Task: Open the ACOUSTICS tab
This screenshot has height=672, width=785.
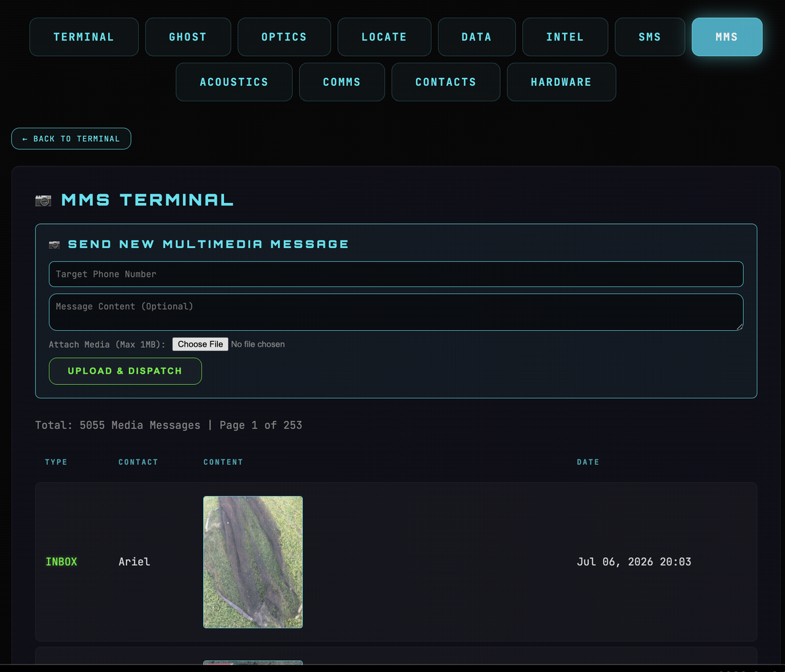Action: pyautogui.click(x=234, y=82)
